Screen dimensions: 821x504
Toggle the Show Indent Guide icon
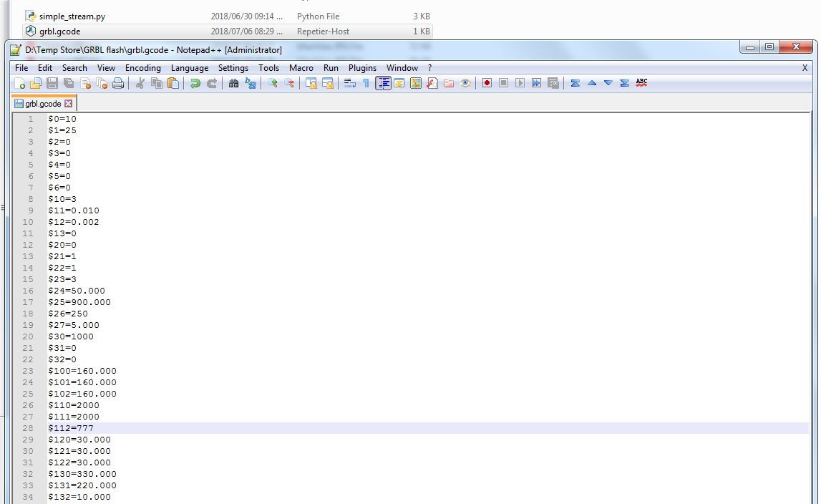click(382, 83)
